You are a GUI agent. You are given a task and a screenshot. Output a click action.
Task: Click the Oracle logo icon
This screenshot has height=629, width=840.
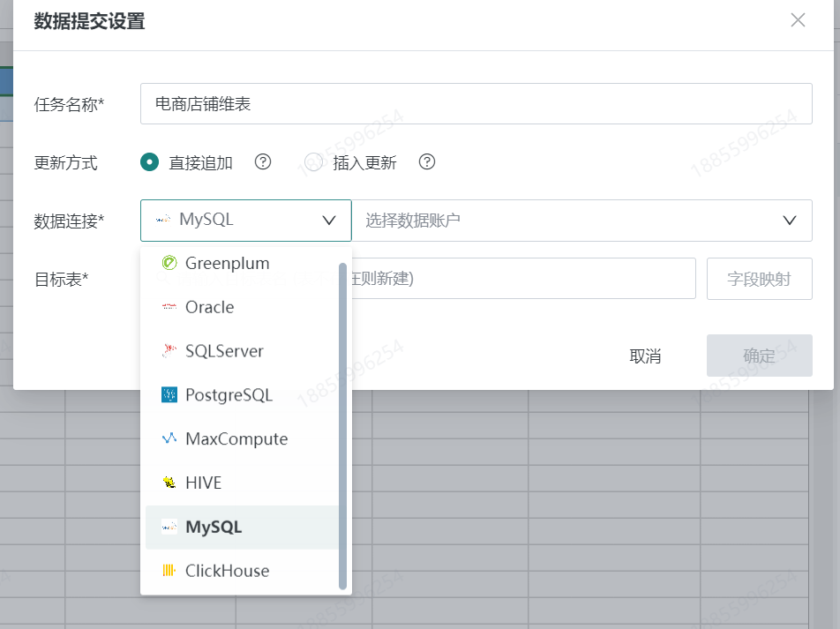pyautogui.click(x=169, y=307)
